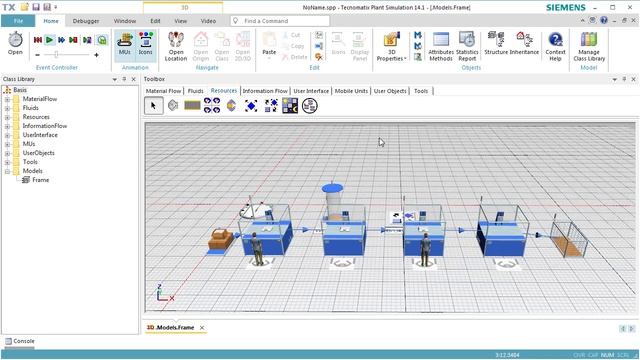640x360 pixels.
Task: Expand the UserObjects folder
Action: [x=7, y=153]
